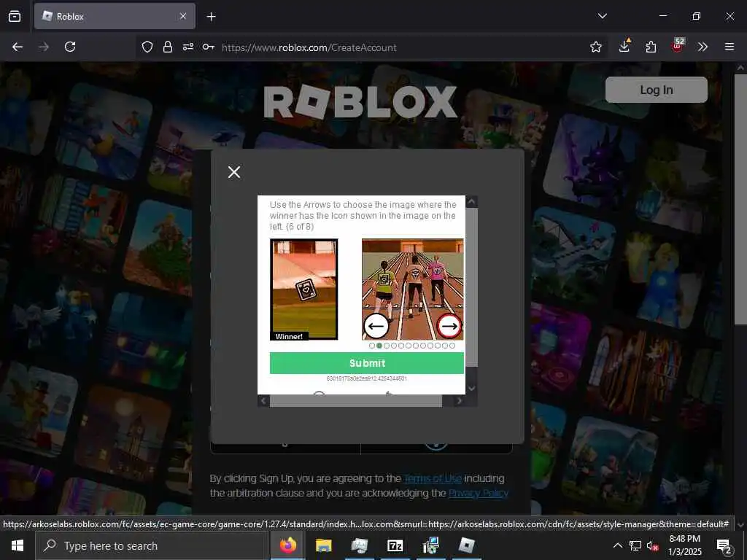Open the muted volume tray icon
Image resolution: width=747 pixels, height=560 pixels.
(x=652, y=546)
